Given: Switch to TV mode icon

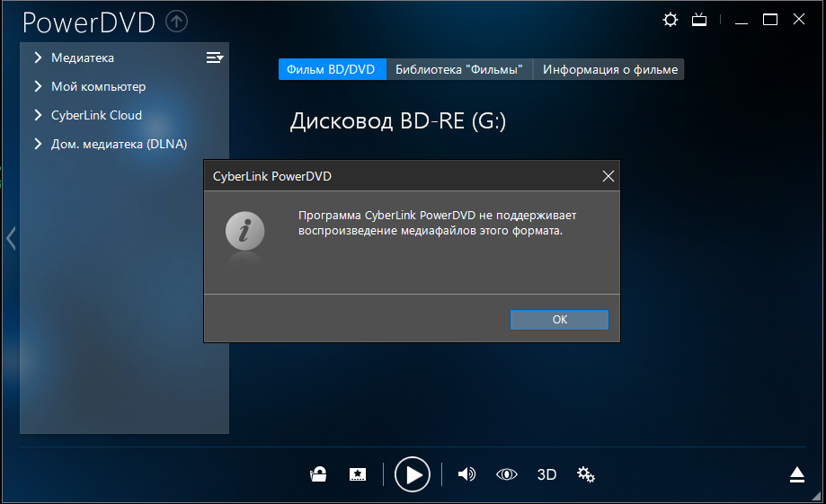Looking at the screenshot, I should (x=699, y=20).
